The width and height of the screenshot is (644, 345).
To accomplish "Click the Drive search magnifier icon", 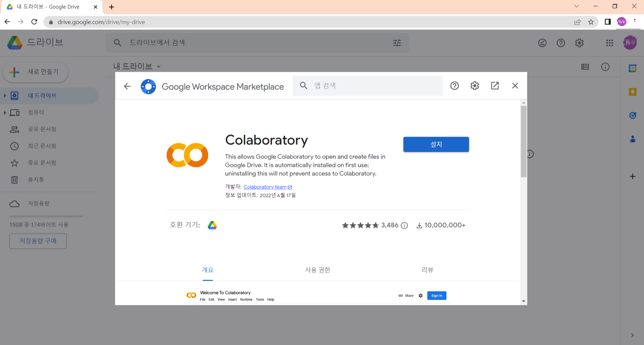I will (x=117, y=43).
